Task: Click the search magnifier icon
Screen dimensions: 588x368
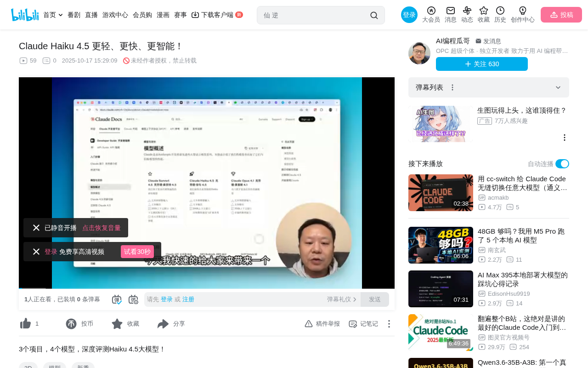Action: point(374,15)
